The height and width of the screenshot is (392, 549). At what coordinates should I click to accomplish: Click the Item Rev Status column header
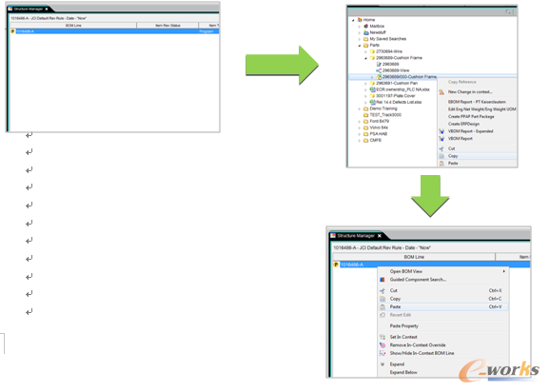pos(167,26)
